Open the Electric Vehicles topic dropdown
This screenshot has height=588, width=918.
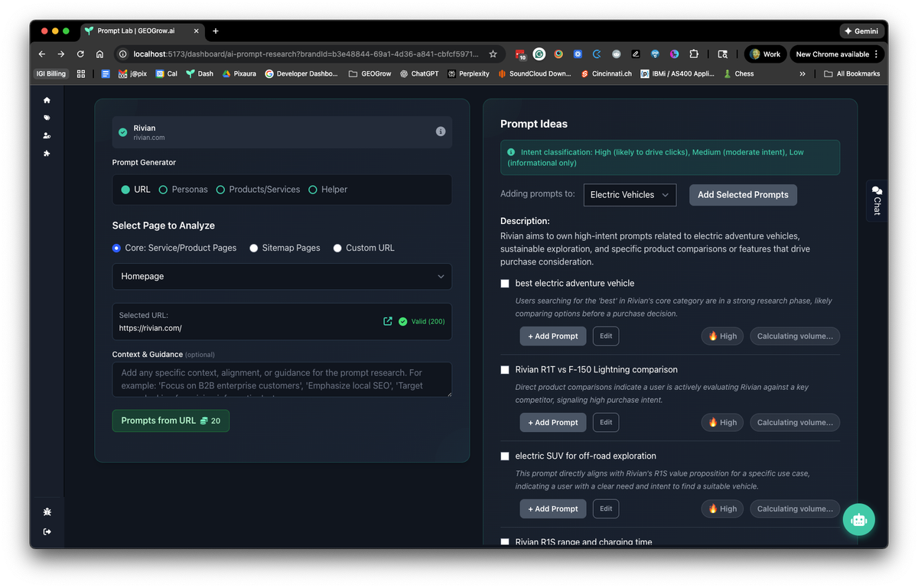630,195
